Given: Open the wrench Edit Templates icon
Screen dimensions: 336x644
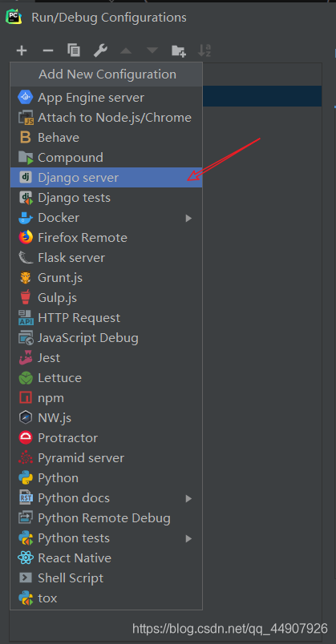Looking at the screenshot, I should (100, 50).
